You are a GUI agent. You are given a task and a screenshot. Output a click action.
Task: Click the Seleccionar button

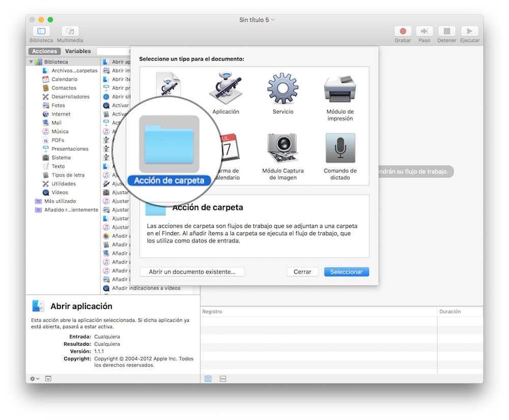[346, 272]
